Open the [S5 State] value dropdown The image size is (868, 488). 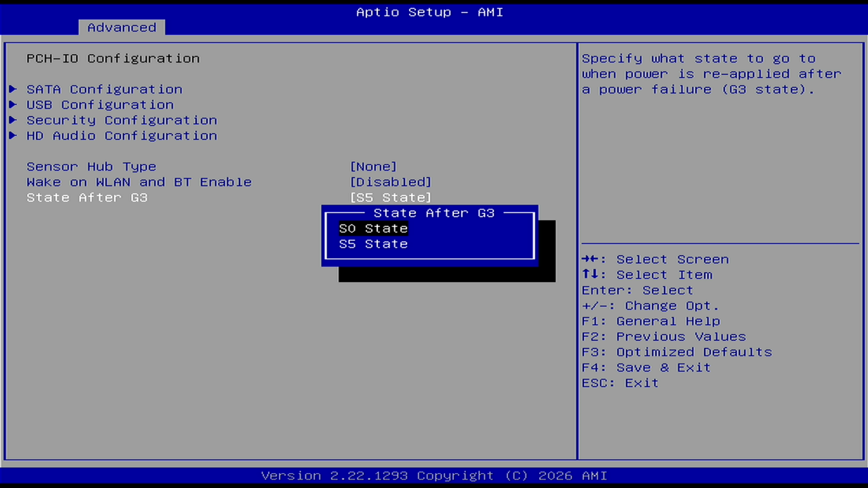tap(391, 198)
